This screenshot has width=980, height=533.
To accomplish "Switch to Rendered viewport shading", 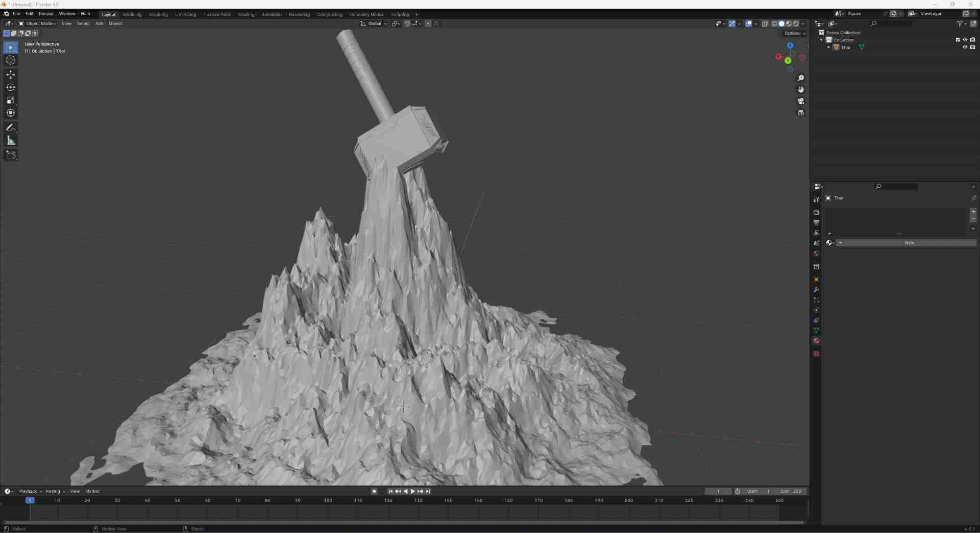I will (796, 23).
